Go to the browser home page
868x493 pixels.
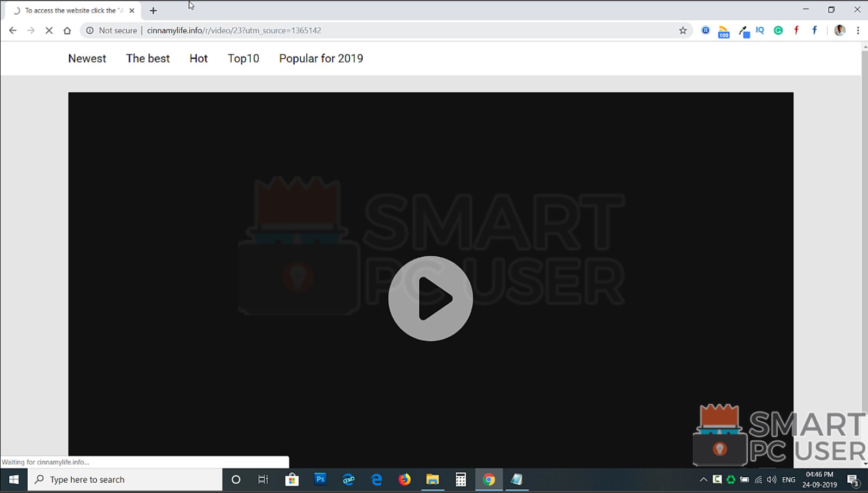point(67,30)
